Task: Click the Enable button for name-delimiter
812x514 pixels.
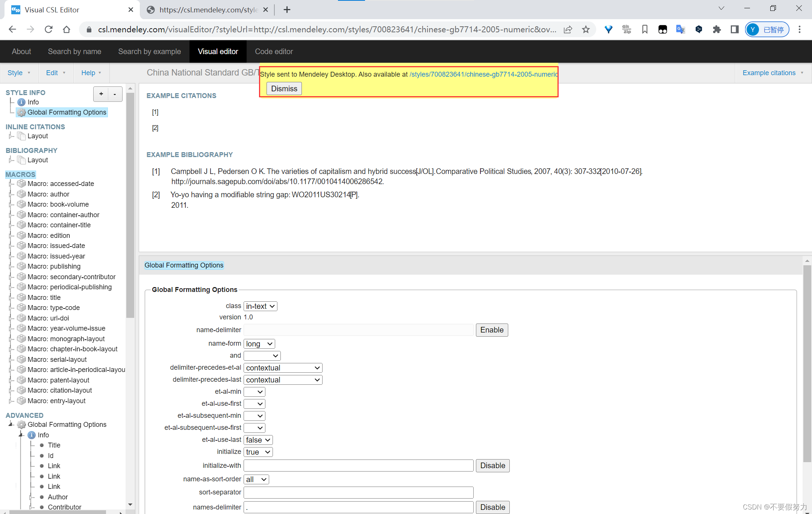Action: click(x=492, y=330)
